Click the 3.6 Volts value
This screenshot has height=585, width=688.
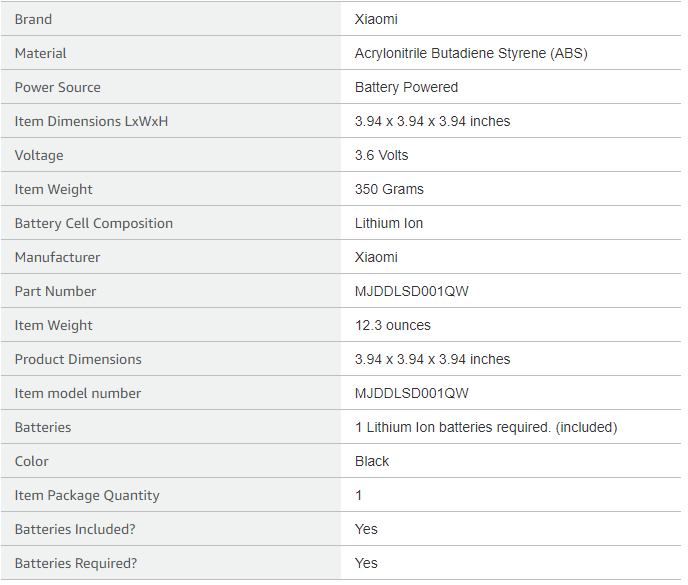point(381,155)
